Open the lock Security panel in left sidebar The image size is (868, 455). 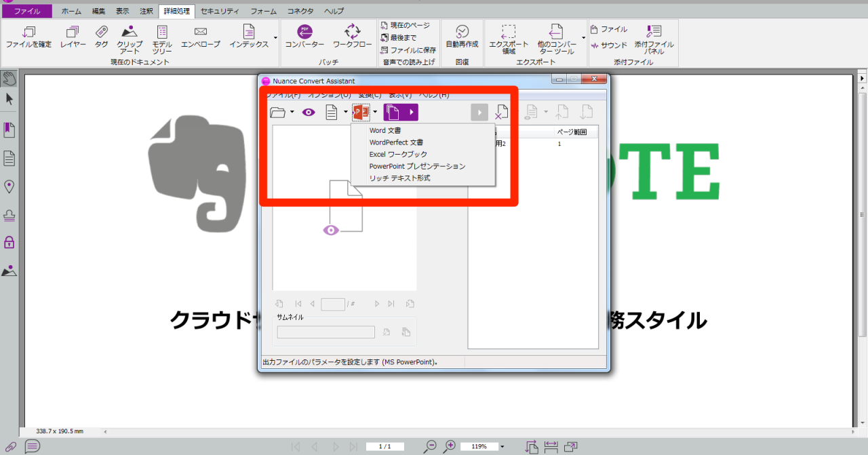point(9,242)
